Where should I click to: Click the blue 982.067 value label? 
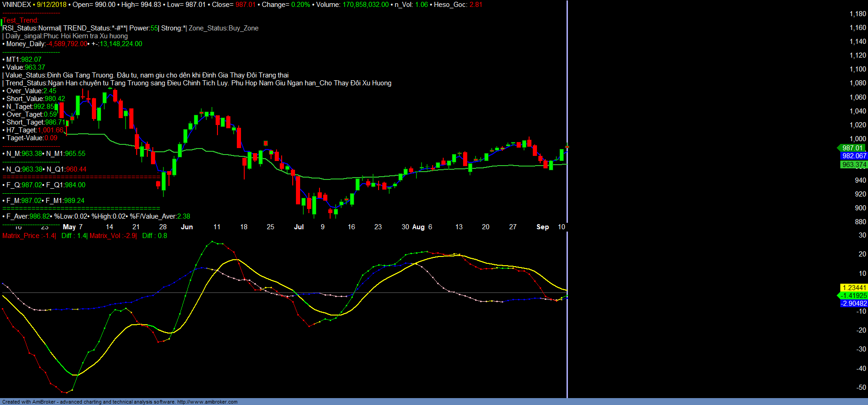tap(854, 156)
